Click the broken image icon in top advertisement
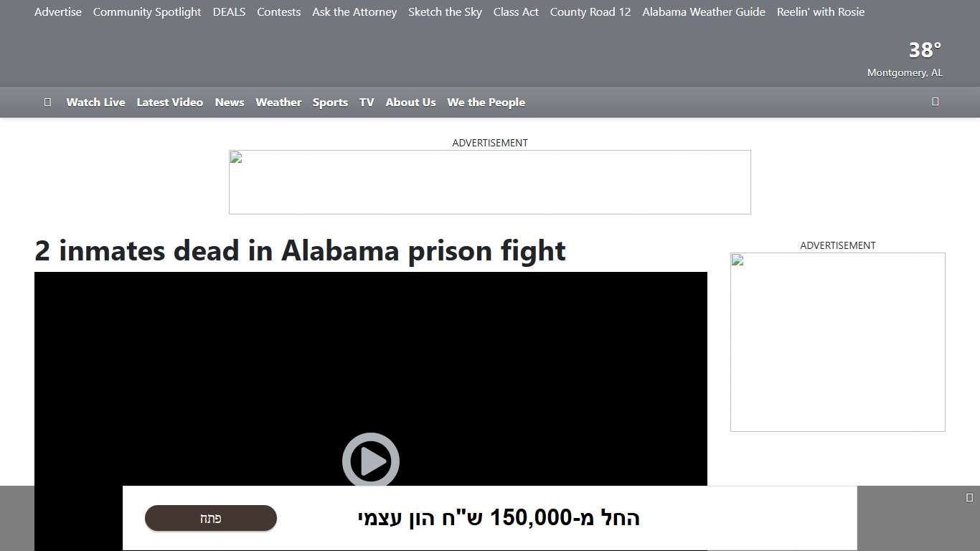The image size is (980, 551). pos(235,159)
